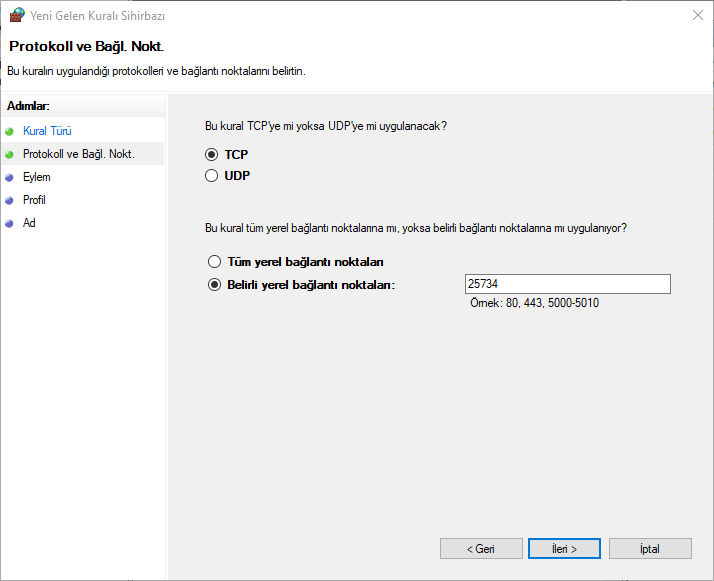Screen dimensions: 714x581
Task: Click the purple bullet next to Ad
Action: click(x=10, y=223)
